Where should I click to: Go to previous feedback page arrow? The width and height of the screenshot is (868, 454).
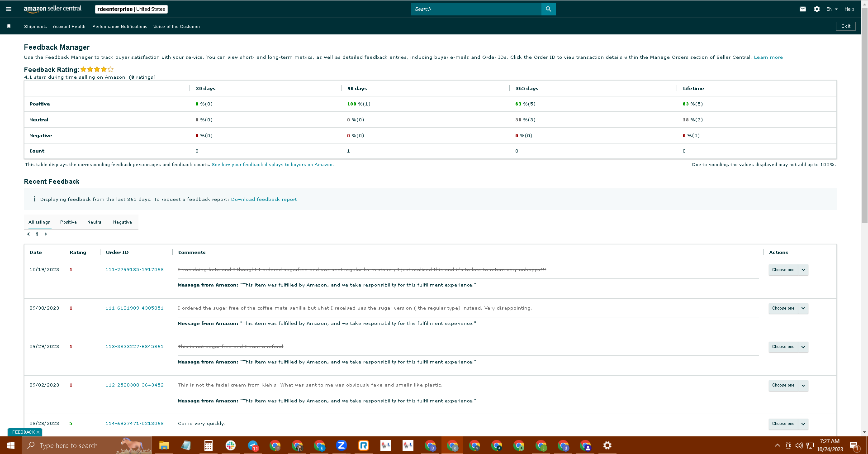pos(28,234)
